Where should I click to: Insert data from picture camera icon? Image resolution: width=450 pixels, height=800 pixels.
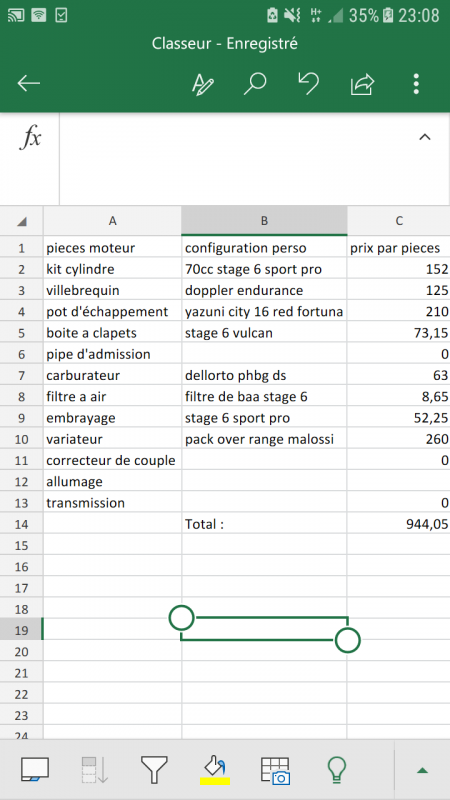coord(276,770)
